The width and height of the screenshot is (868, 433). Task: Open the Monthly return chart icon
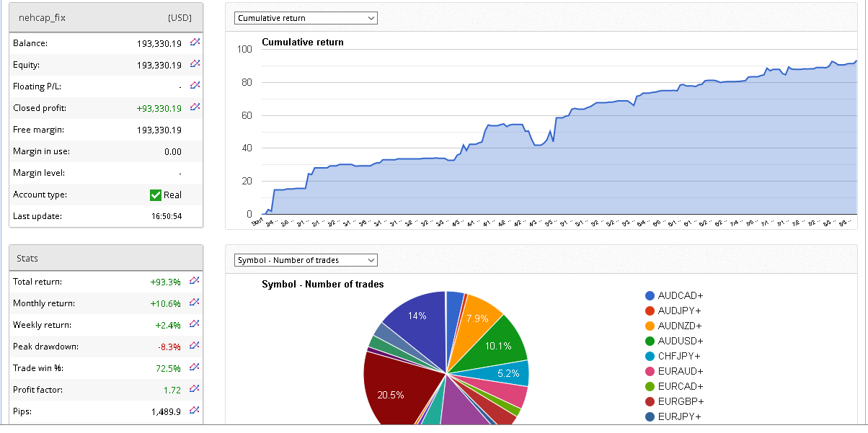click(195, 303)
